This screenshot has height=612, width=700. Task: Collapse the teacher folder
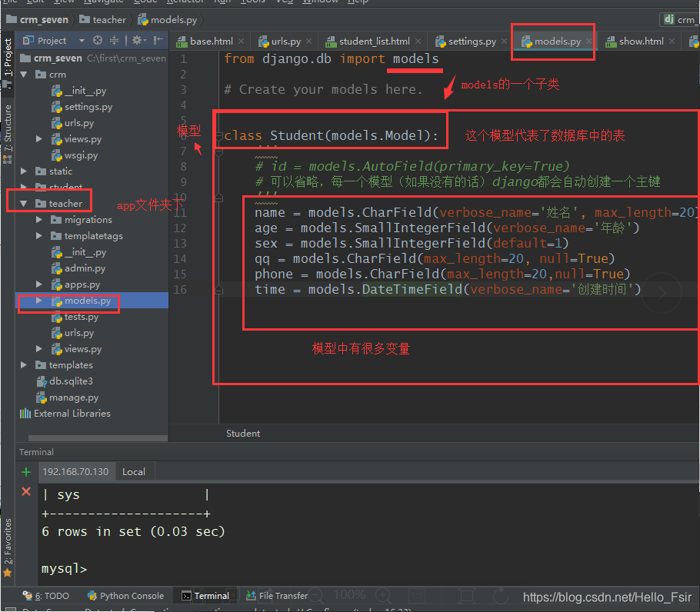click(24, 204)
